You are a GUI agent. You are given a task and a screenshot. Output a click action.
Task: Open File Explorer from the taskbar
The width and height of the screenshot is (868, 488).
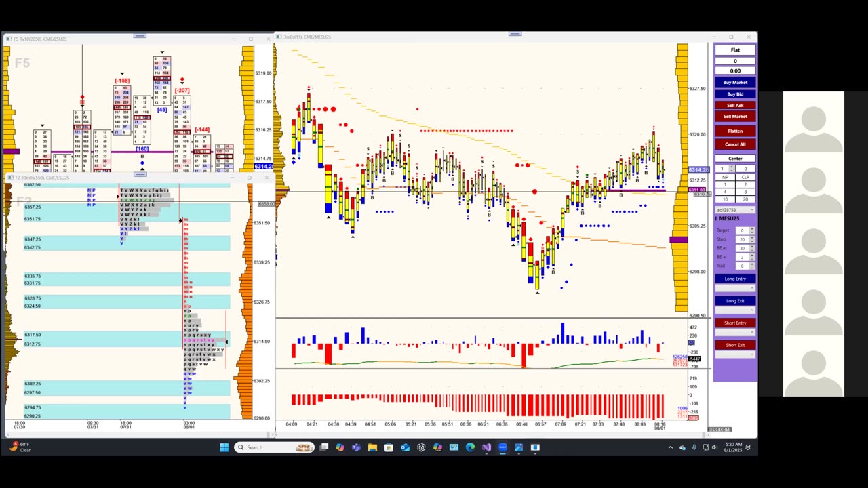[372, 447]
